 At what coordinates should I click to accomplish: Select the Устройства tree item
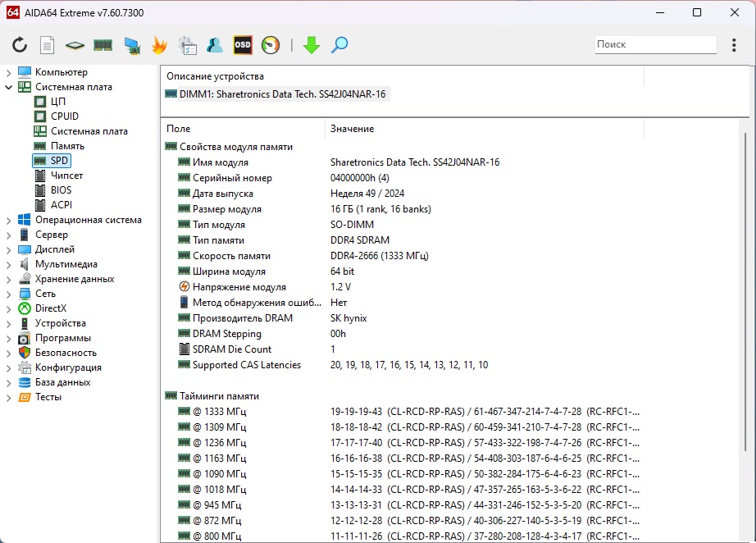pyautogui.click(x=61, y=323)
